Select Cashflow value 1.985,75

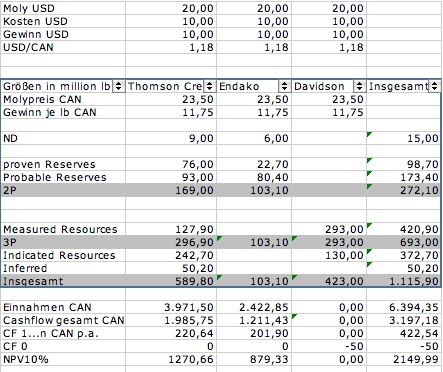pyautogui.click(x=171, y=320)
